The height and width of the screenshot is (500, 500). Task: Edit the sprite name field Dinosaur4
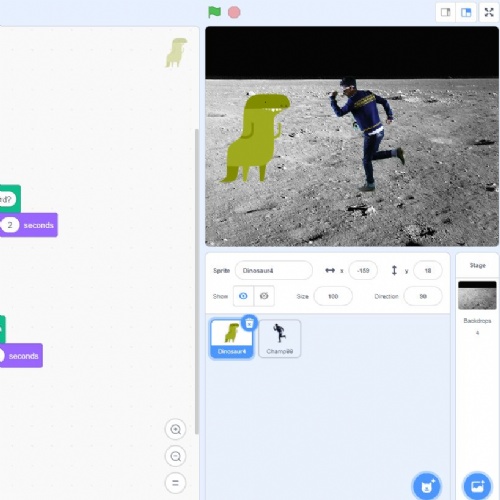[274, 270]
